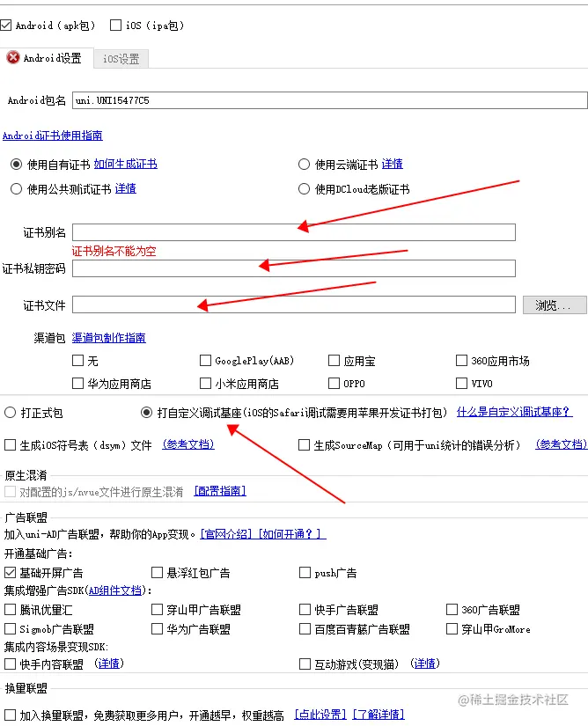The width and height of the screenshot is (588, 726).
Task: Enable the iOS (ipa包) checkbox
Action: pos(115,25)
